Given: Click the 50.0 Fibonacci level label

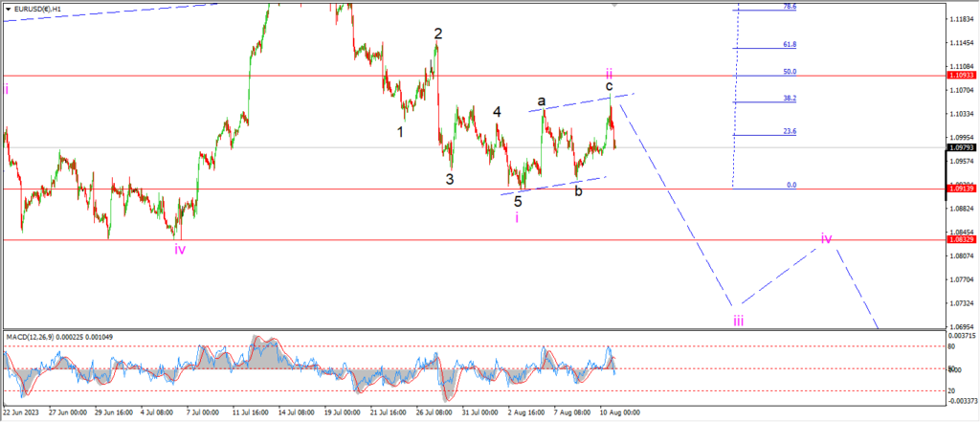Looking at the screenshot, I should click(790, 72).
